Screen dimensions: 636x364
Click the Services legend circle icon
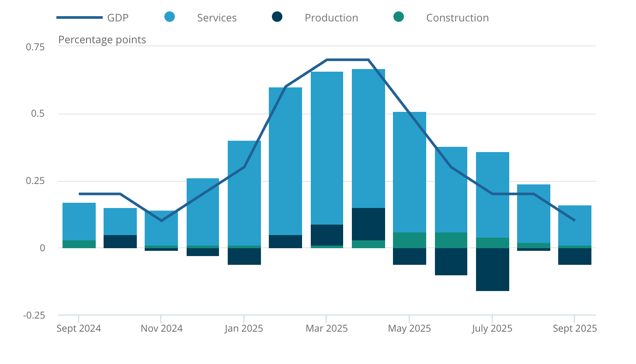(169, 17)
